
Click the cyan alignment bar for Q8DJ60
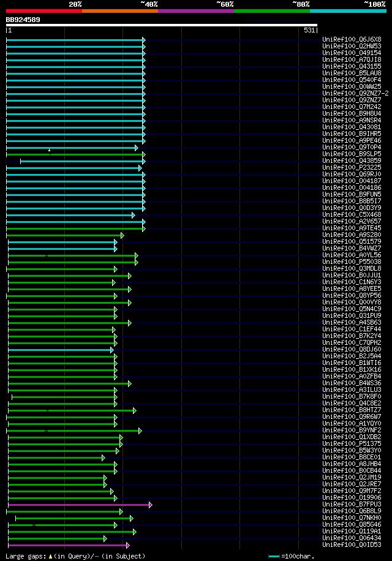61,350
